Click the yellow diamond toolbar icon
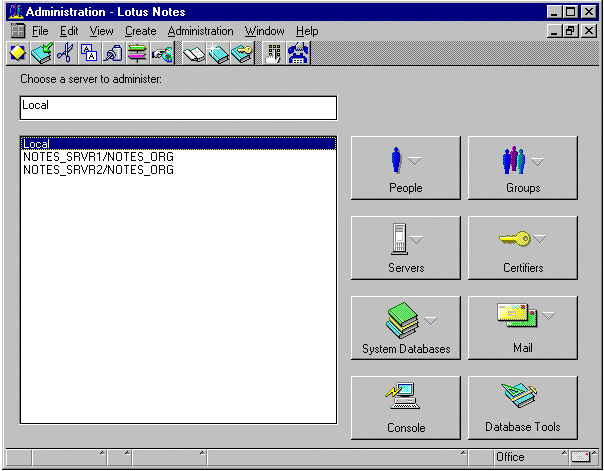 [x=18, y=54]
